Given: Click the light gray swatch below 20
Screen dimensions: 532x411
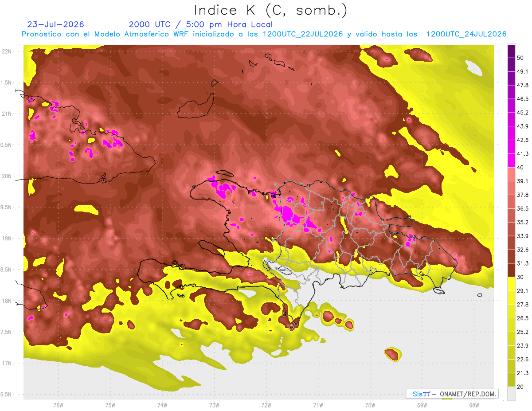Looking at the screenshot, I should 511,393.
